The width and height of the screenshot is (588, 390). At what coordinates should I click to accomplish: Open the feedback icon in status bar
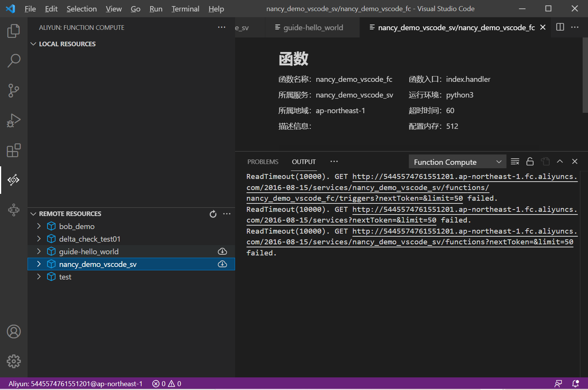[x=559, y=383]
